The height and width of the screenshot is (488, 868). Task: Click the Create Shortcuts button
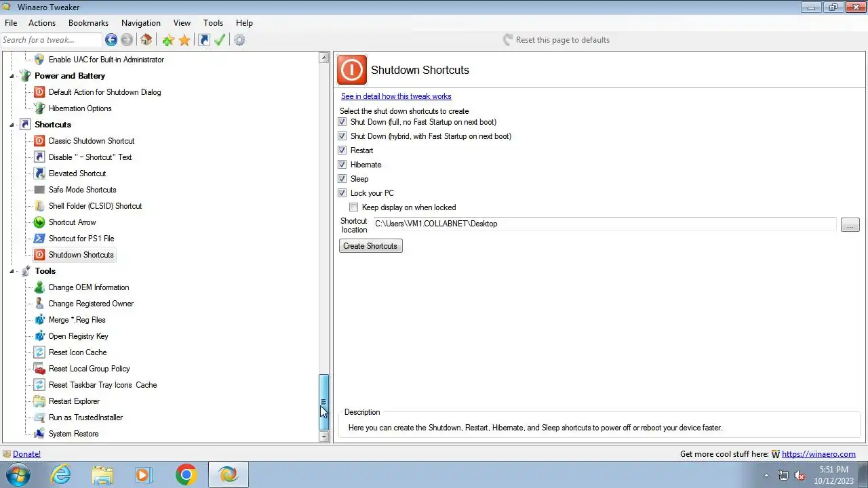tap(370, 246)
